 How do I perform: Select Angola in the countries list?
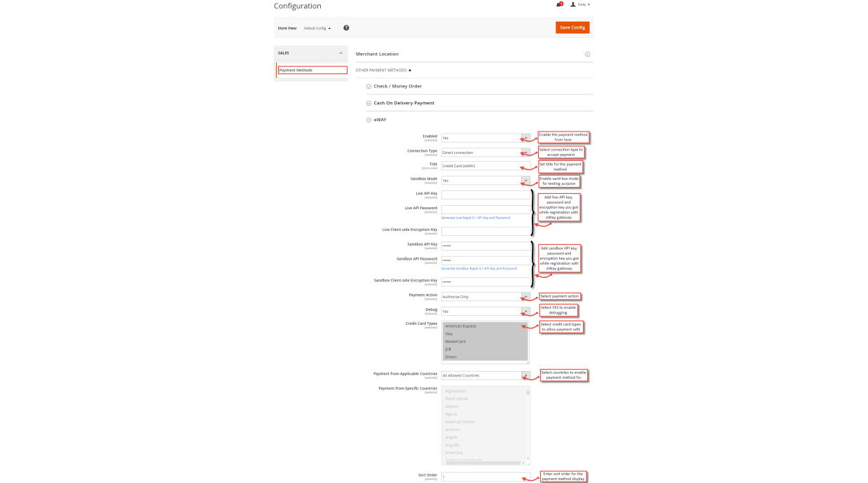[x=483, y=437]
